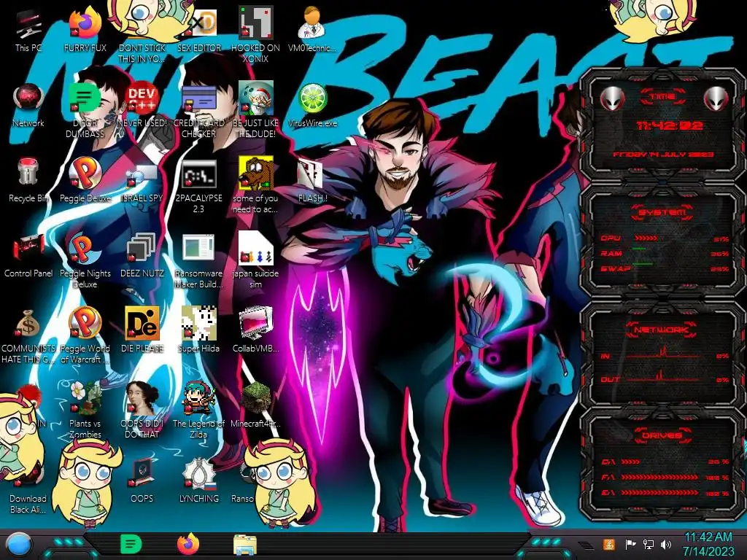
Task: Launch VirusWire.exe lime icon
Action: 312,100
